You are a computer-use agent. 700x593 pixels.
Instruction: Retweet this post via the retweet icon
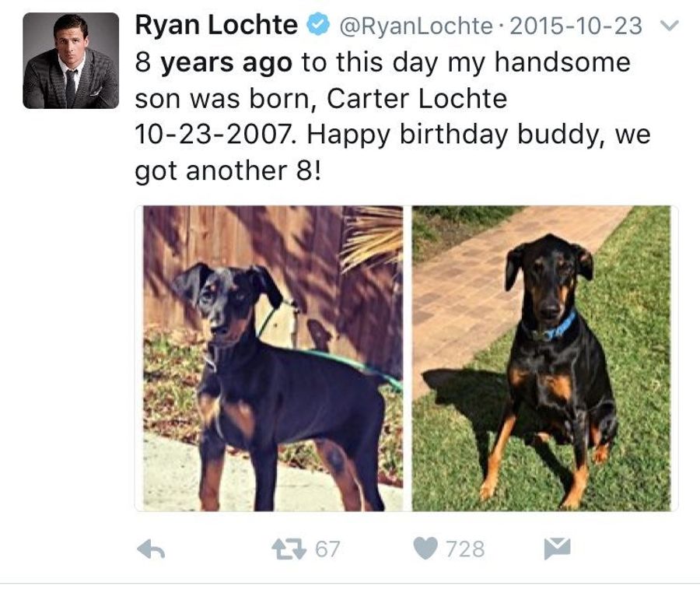[289, 549]
